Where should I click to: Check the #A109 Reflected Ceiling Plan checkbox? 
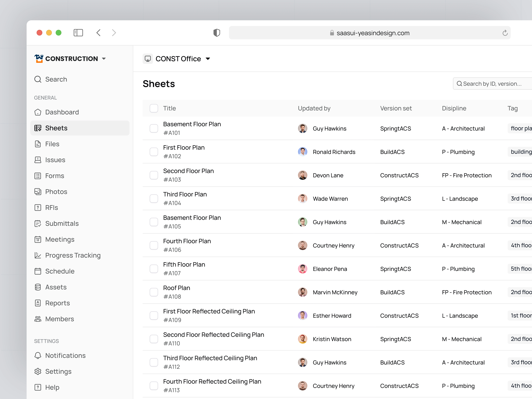coord(154,316)
